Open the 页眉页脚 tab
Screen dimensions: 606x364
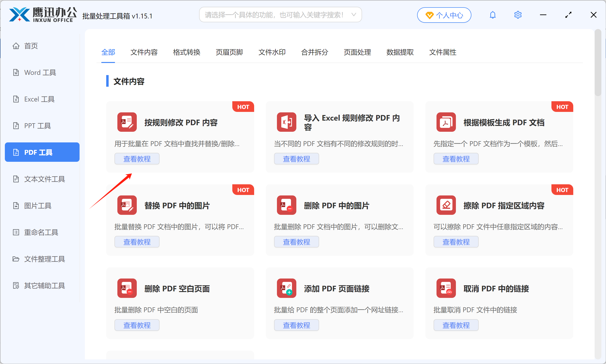(229, 52)
